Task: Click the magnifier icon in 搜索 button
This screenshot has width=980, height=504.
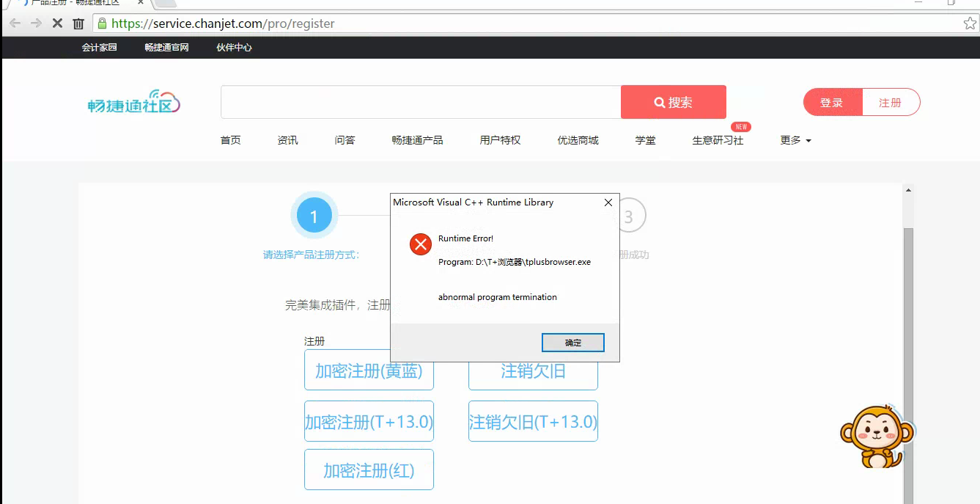Action: point(660,103)
